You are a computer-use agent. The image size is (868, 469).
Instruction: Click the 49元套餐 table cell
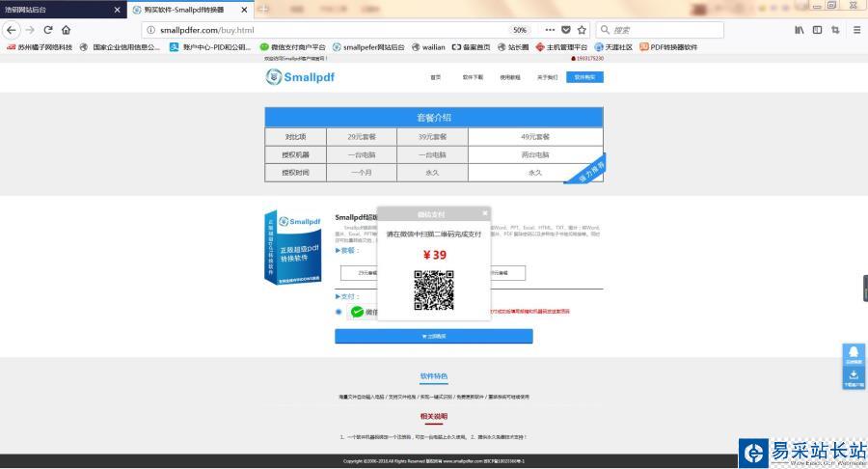tap(535, 137)
